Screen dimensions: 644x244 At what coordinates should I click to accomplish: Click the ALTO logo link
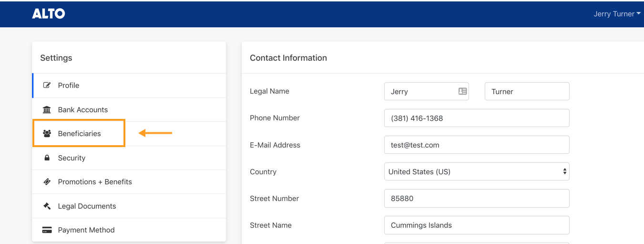pos(49,14)
